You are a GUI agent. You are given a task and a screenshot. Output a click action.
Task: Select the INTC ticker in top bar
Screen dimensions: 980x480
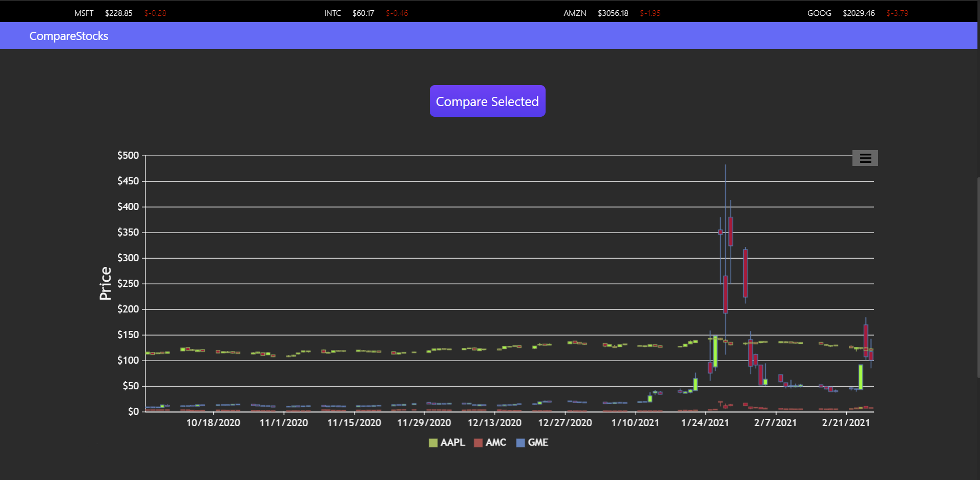[332, 13]
